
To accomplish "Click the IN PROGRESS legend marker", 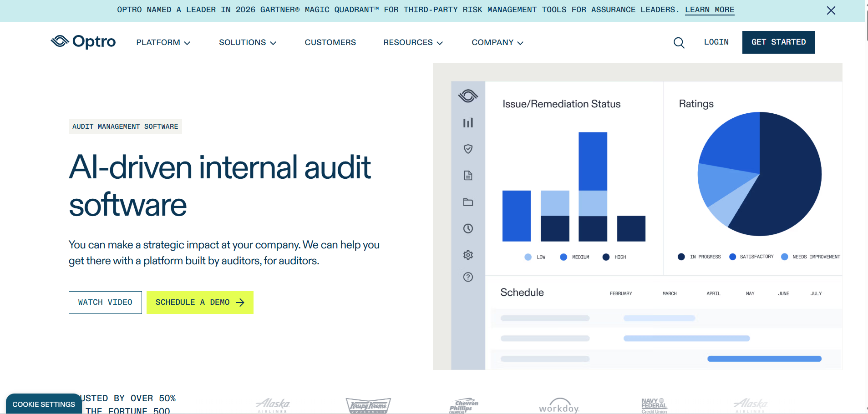I will point(681,257).
